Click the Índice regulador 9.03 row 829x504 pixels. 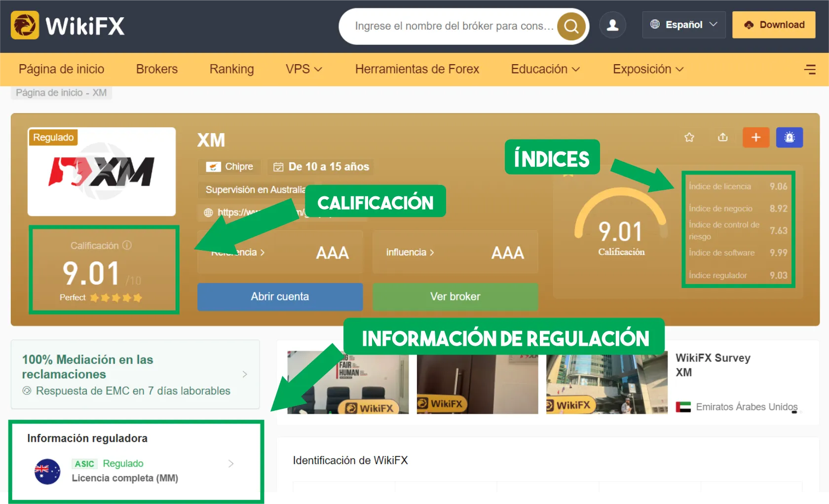pos(738,275)
